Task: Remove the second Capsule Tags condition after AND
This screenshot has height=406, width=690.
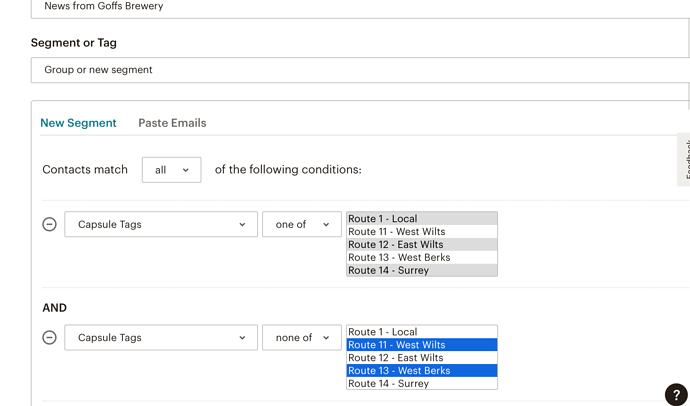Action: pyautogui.click(x=49, y=337)
